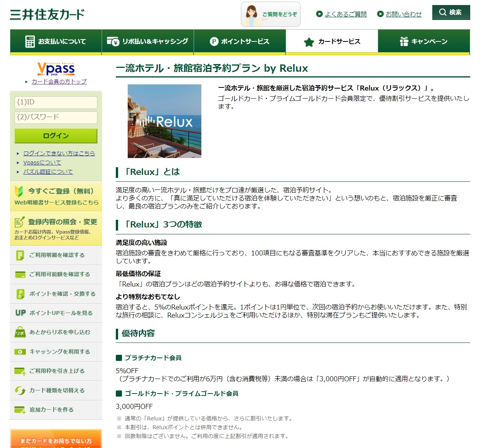The image size is (484, 448).
Task: Click the green ログイン button
Action: 56,136
